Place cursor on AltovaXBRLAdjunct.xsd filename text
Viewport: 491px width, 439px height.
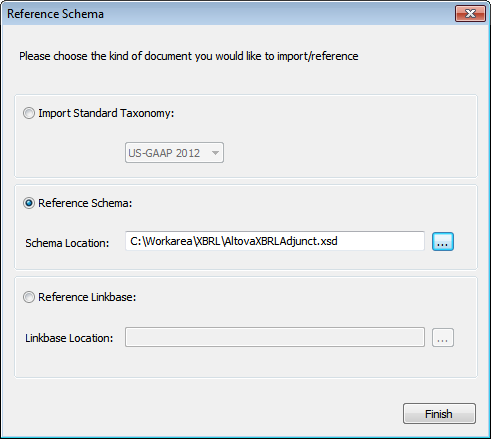pyautogui.click(x=281, y=241)
